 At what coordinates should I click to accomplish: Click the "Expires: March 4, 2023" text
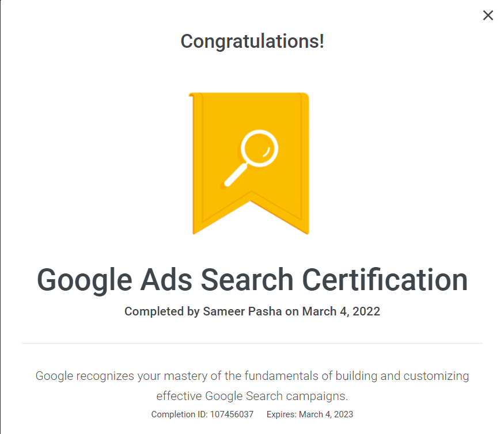coord(310,414)
